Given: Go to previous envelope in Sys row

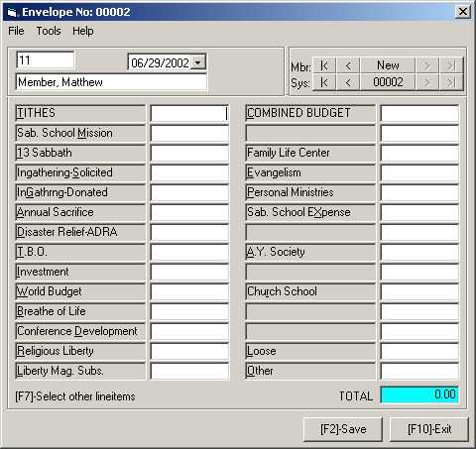Looking at the screenshot, I should (x=348, y=82).
